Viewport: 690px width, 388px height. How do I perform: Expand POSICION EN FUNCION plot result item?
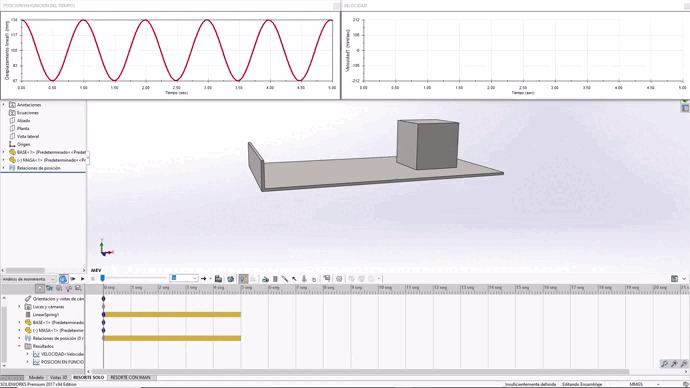(x=28, y=362)
